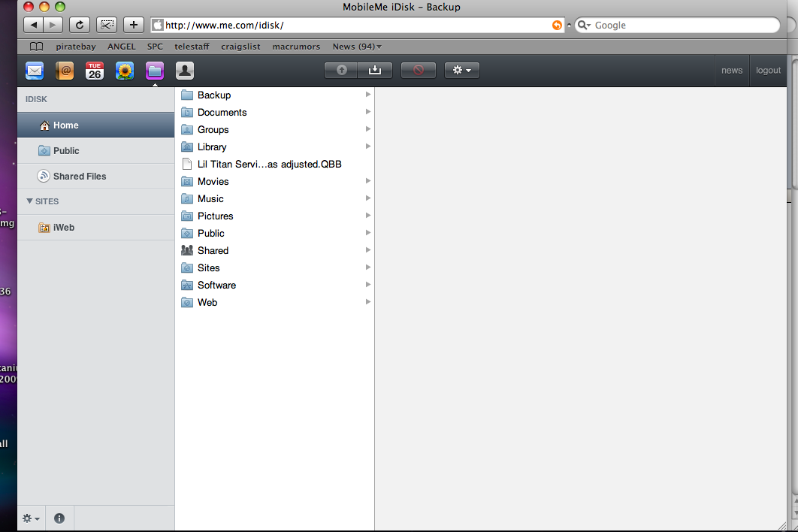Click the logout link
This screenshot has height=532, width=798.
(x=768, y=71)
